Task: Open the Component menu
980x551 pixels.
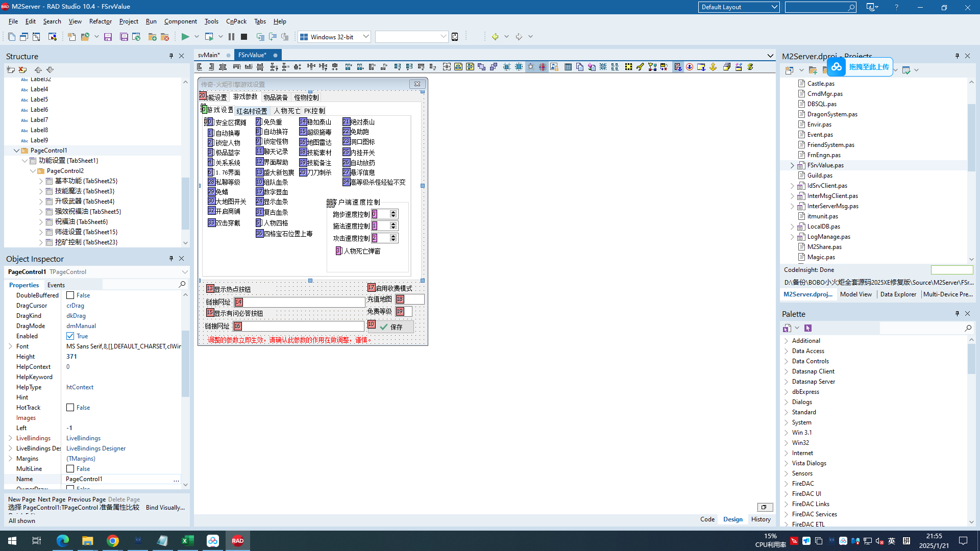Action: 180,21
